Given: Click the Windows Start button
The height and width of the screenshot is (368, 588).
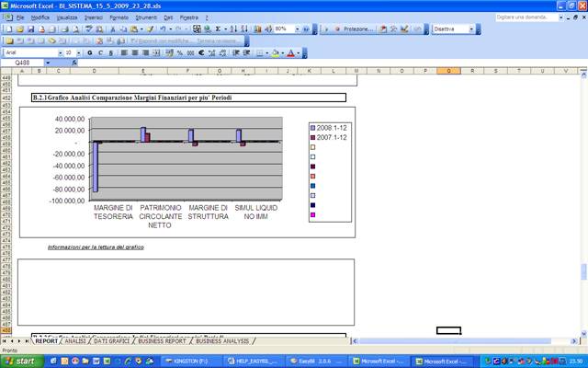Looking at the screenshot, I should [22, 362].
